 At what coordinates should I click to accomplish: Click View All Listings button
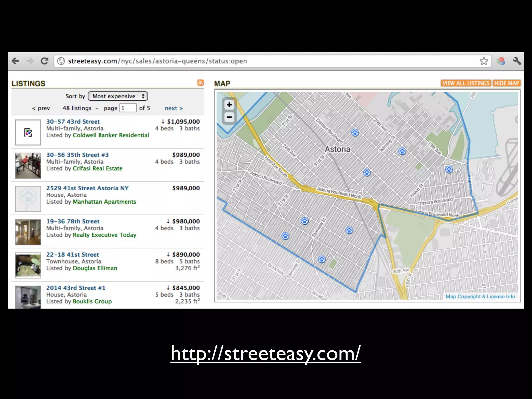tap(466, 83)
